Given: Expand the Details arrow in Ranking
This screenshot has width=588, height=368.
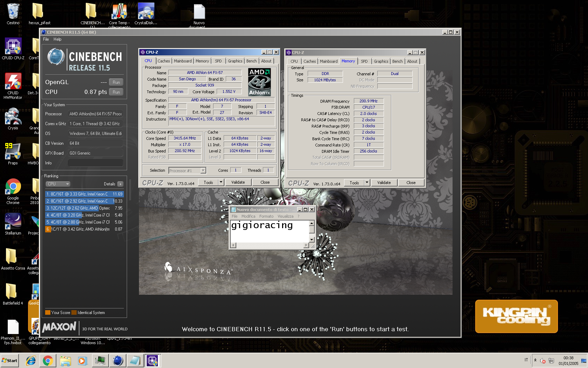Looking at the screenshot, I should click(120, 184).
